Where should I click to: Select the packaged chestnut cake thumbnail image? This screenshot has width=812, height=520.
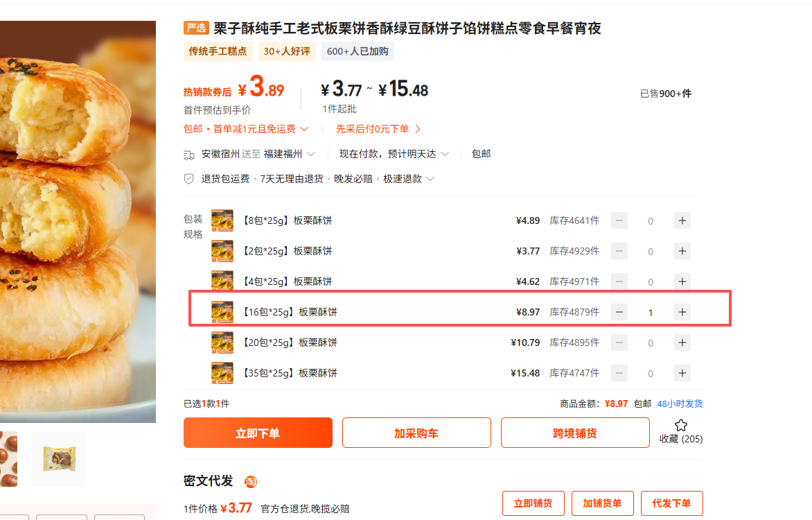(x=59, y=458)
